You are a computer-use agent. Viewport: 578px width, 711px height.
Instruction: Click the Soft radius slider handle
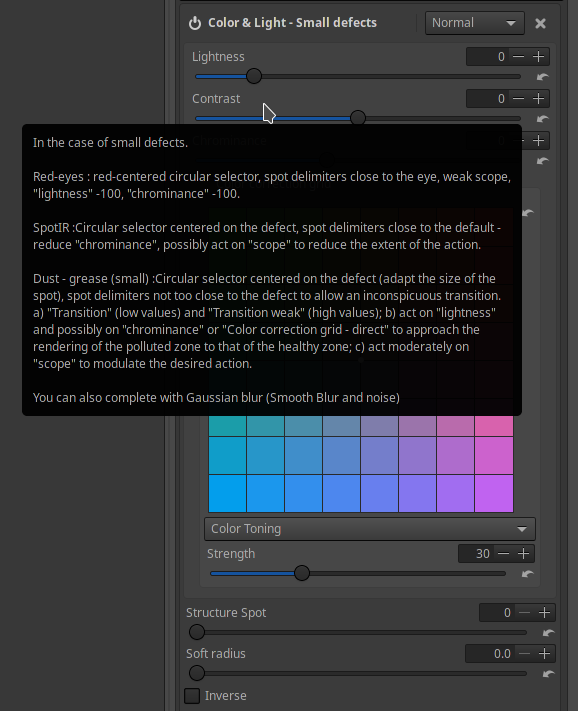tap(197, 673)
